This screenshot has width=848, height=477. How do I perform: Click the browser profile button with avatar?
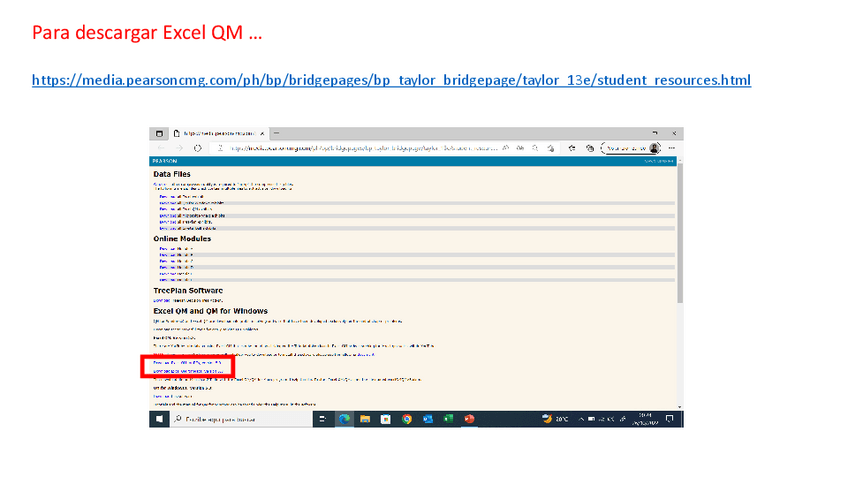click(x=631, y=148)
